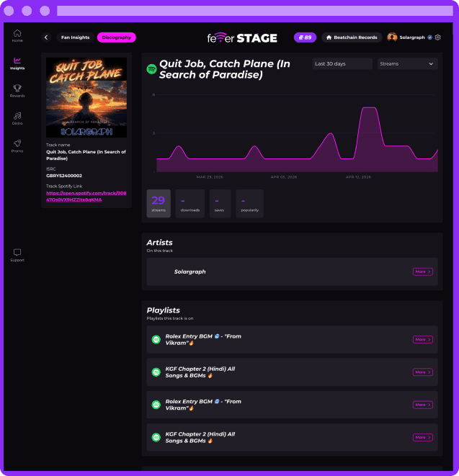Click the track title heading above the chart

tap(225, 69)
